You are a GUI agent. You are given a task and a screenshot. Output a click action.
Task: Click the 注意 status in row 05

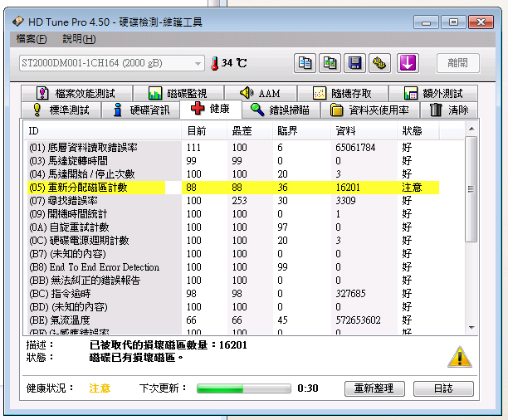(x=412, y=188)
